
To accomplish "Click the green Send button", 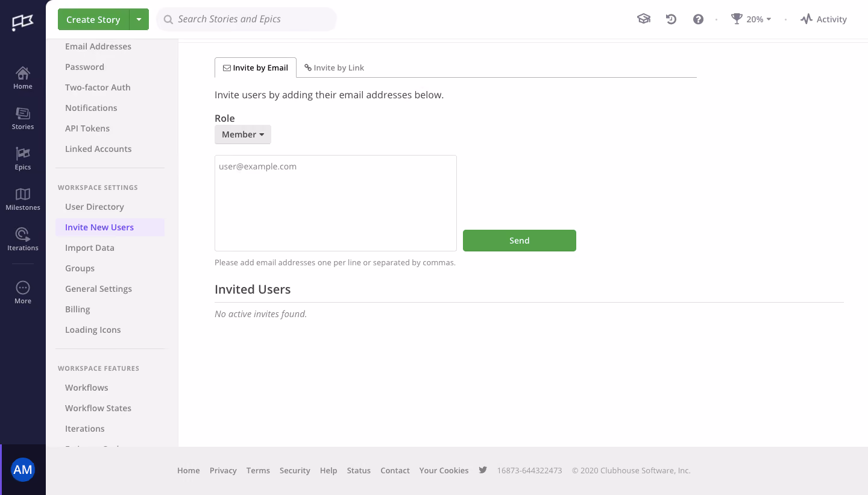I will tap(520, 241).
